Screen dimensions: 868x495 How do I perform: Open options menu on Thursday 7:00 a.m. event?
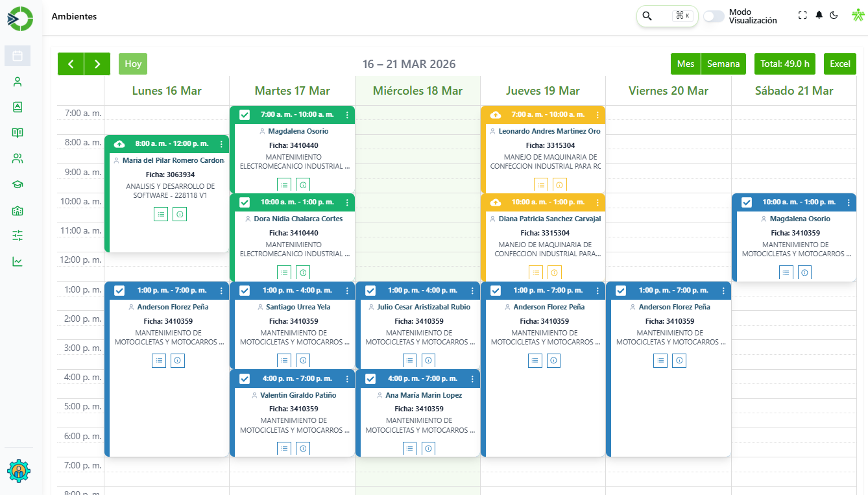coord(597,115)
